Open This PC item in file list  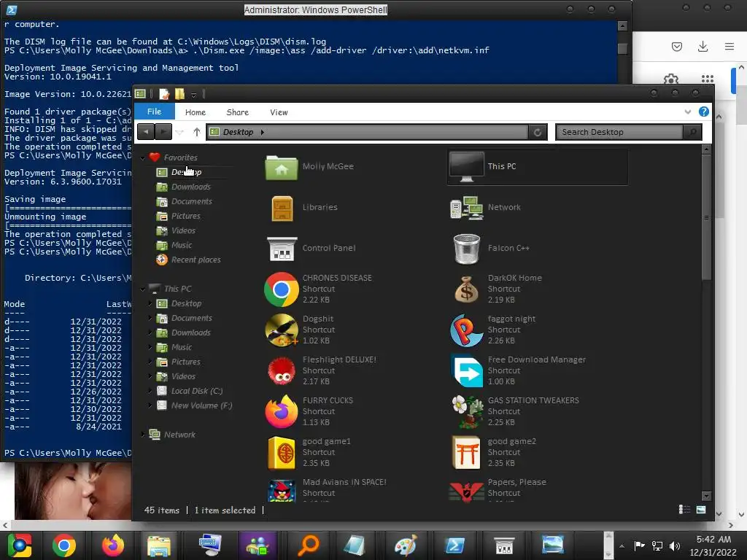point(537,167)
